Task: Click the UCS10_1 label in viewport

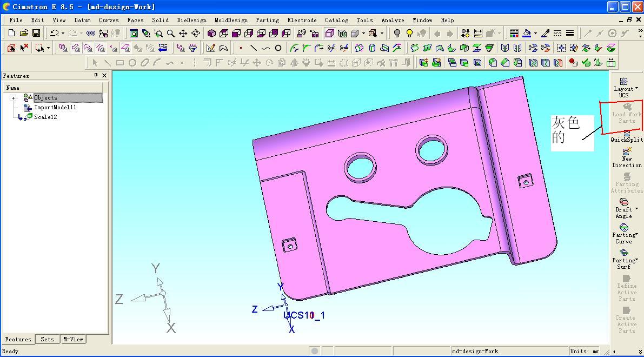Action: 304,315
